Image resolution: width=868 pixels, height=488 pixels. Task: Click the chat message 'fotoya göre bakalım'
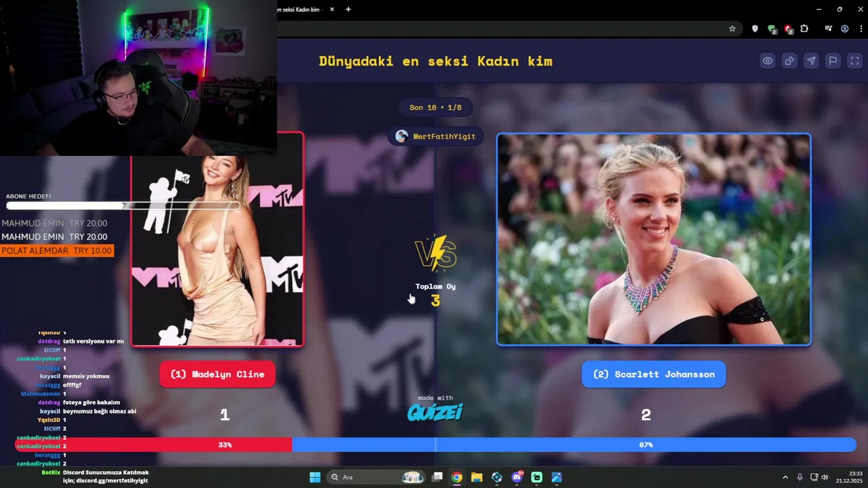pos(92,403)
